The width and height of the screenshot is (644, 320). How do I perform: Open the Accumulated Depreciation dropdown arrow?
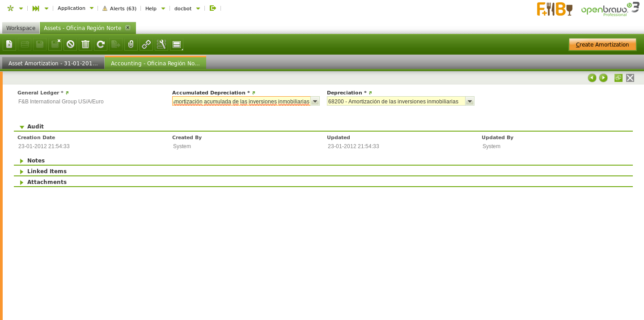tap(315, 102)
